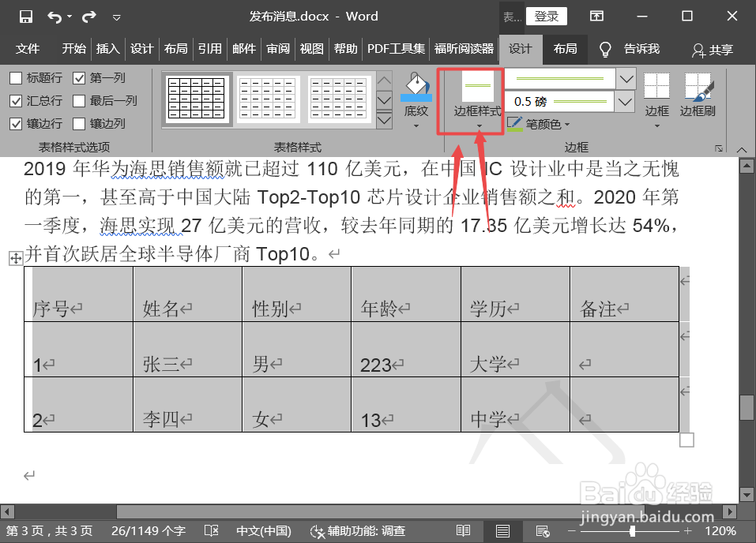Open Ribbon Display Options icon
Screen dimensions: 756x543
click(x=596, y=17)
